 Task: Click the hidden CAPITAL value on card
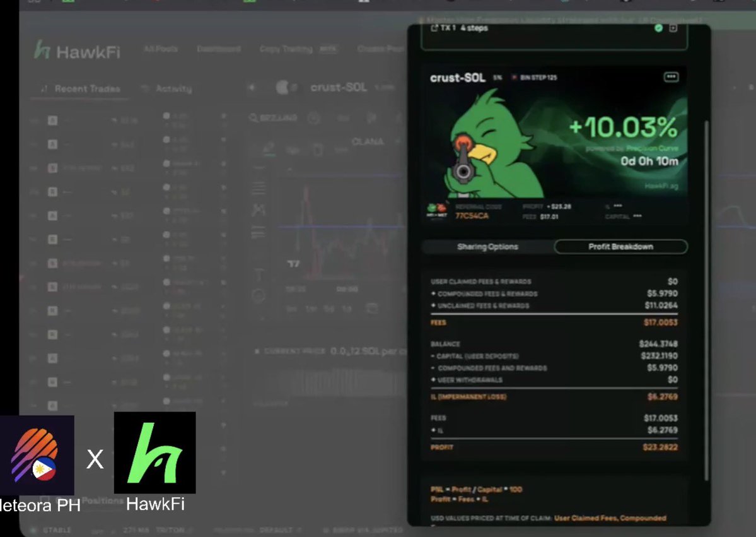[637, 216]
